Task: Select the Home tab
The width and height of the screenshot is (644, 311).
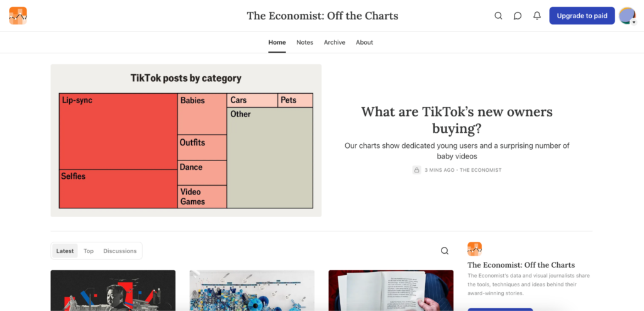Action: (x=277, y=42)
